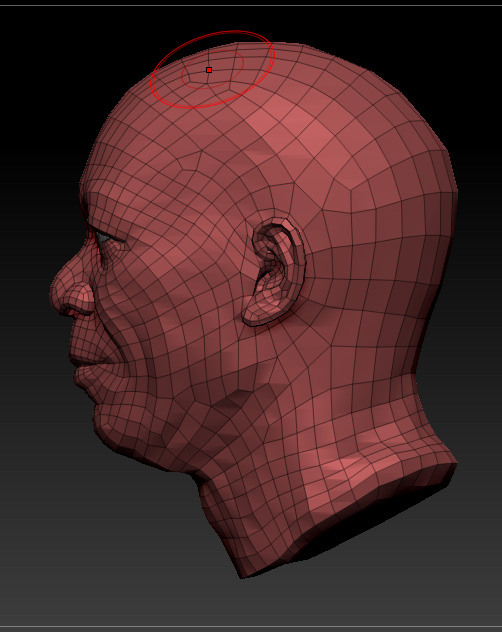
Task: Click the visible eye of the head model
Action: point(104,238)
